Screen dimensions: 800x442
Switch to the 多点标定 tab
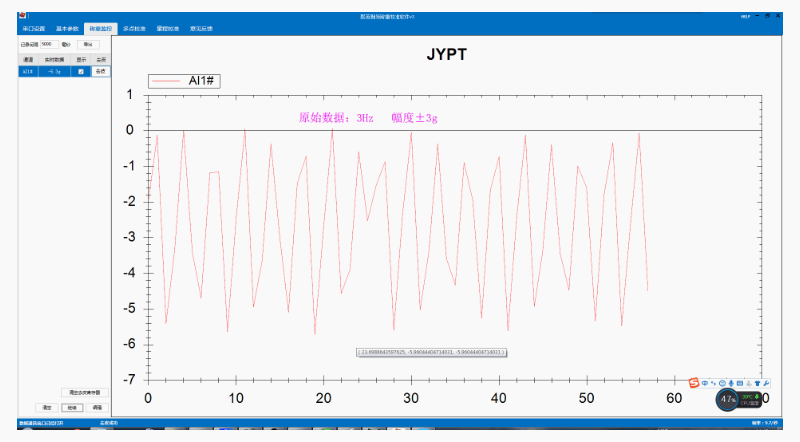pyautogui.click(x=133, y=29)
